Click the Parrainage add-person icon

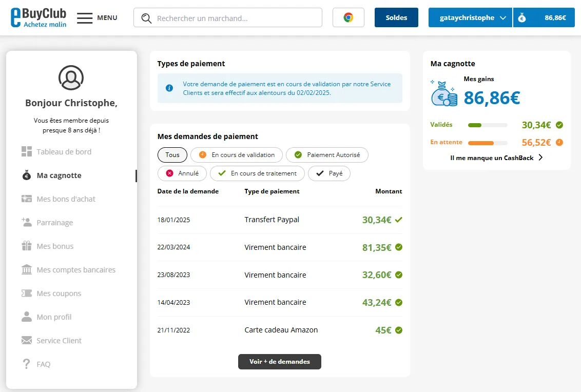27,222
